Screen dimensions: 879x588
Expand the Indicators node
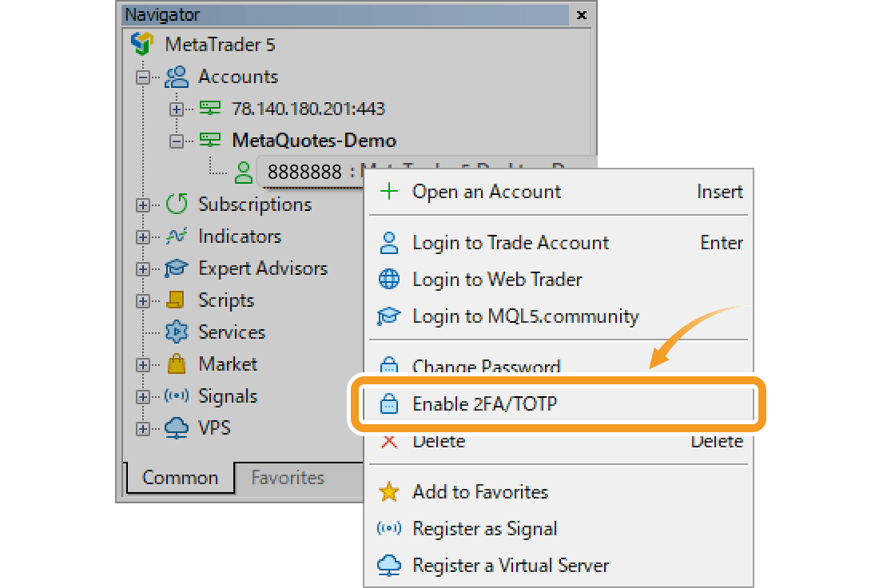(x=143, y=237)
